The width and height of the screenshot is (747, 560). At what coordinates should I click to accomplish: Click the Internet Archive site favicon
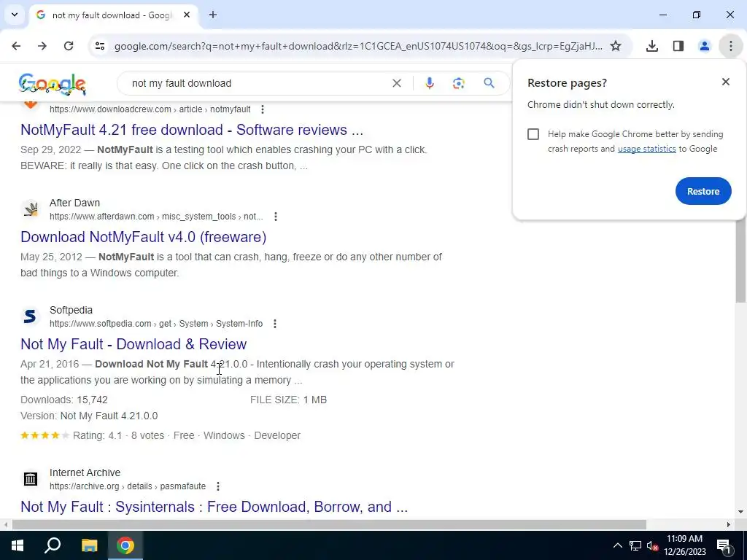point(31,478)
